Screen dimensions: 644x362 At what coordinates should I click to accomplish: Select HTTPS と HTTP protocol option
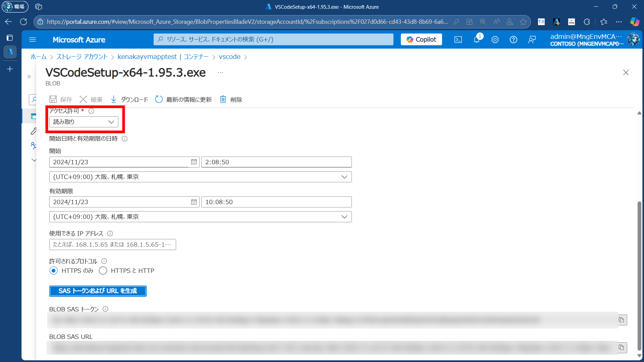click(103, 270)
